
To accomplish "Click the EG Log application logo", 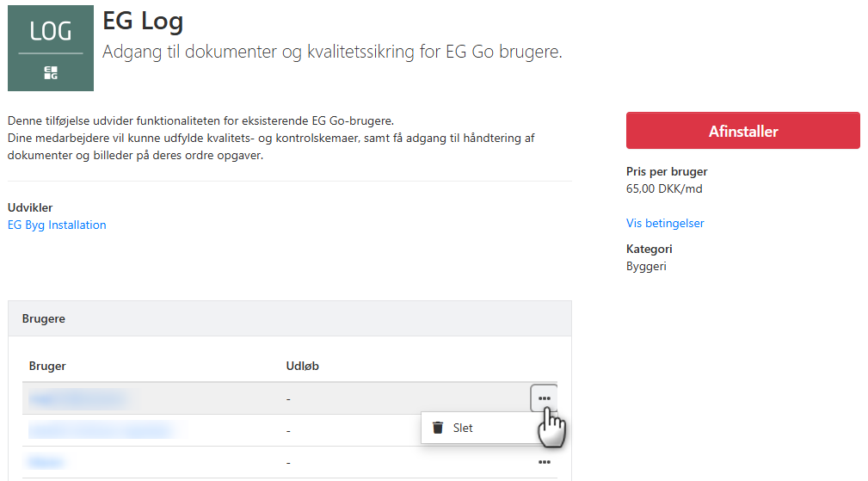I will click(51, 48).
